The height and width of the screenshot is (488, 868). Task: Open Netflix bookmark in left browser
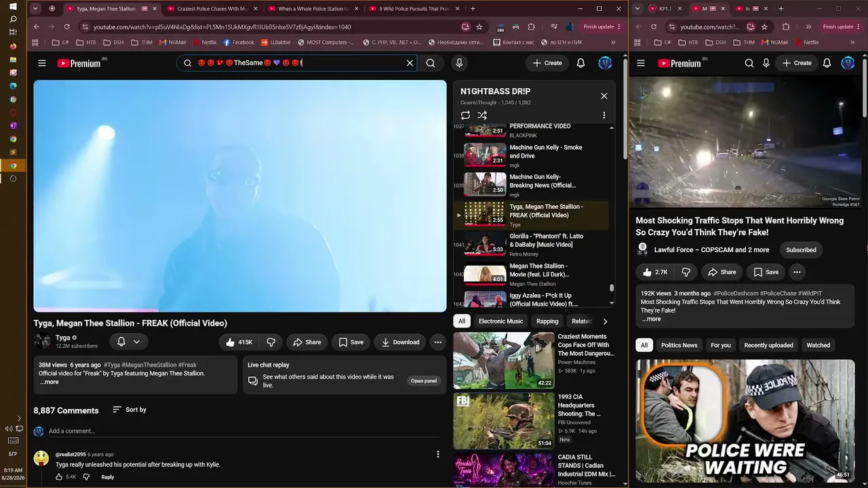[203, 42]
